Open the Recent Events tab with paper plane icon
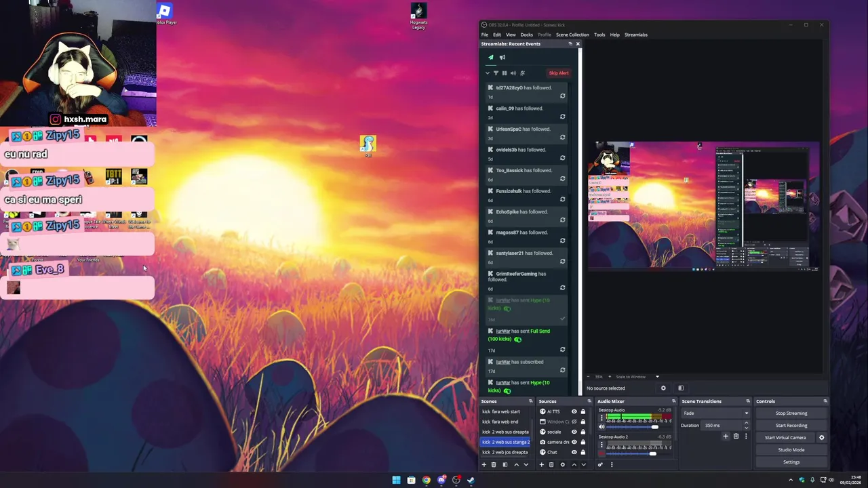 (x=491, y=57)
